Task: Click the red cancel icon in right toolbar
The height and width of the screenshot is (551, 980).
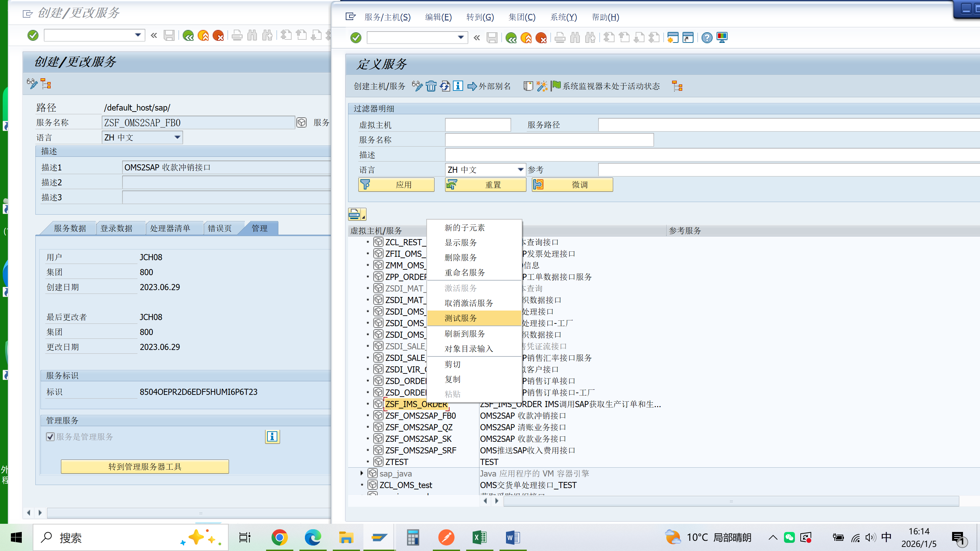Action: point(541,38)
